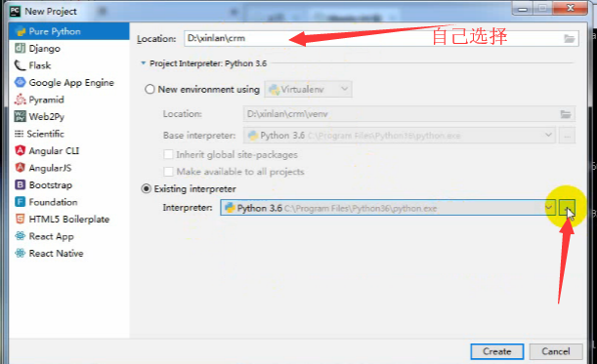This screenshot has height=364, width=597.
Task: Choose HTML5 Boilerplate project type
Action: coord(69,220)
